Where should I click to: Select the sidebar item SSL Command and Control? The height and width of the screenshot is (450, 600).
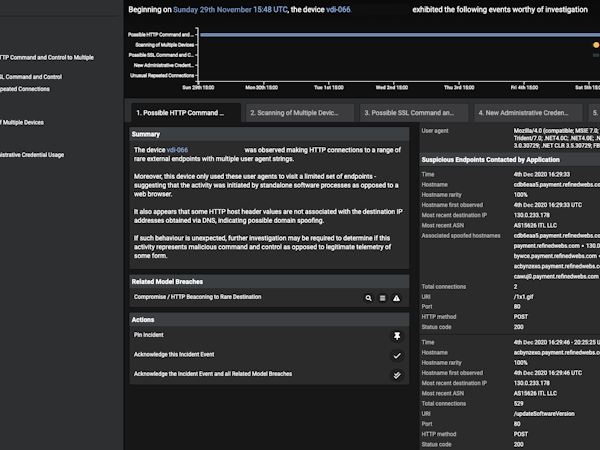pos(31,77)
